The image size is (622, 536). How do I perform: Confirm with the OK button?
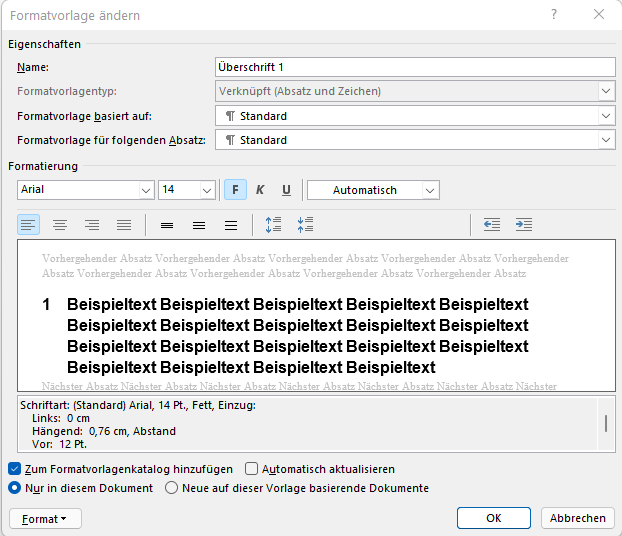(493, 518)
